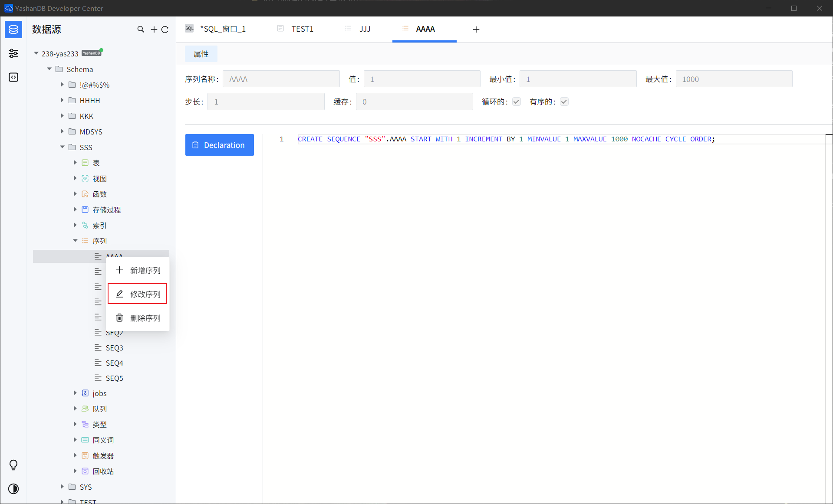Click the 回收站 recycle bin icon
Image resolution: width=833 pixels, height=504 pixels.
(x=85, y=471)
